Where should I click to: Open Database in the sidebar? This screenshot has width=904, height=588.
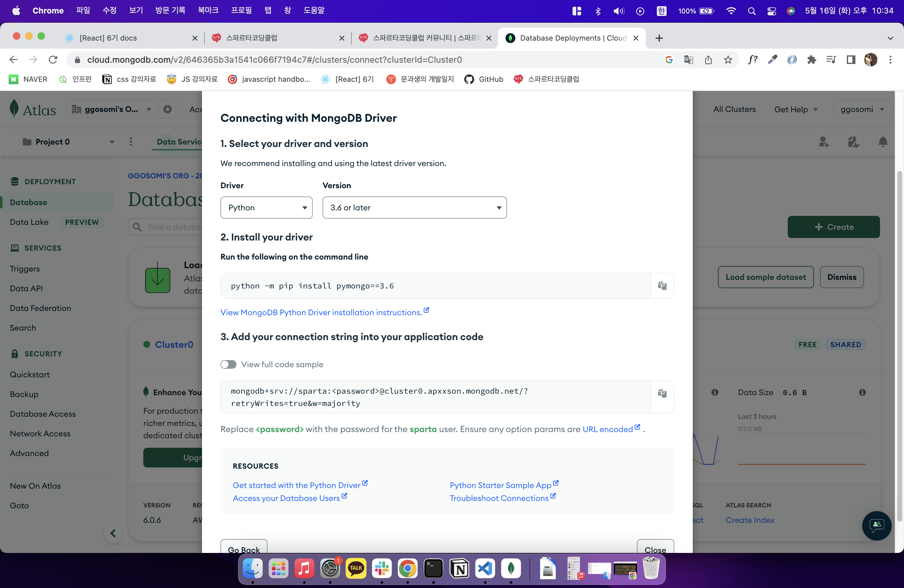tap(29, 202)
